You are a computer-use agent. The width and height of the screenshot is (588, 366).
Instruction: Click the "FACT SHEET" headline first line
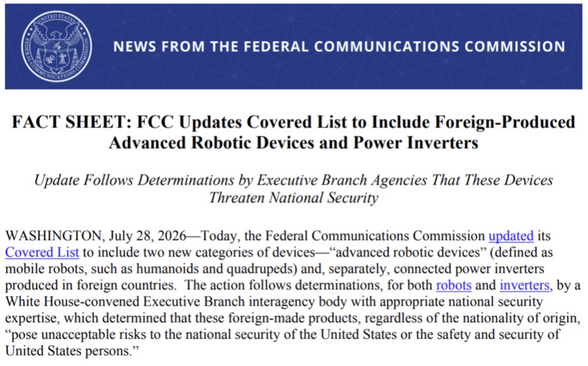coord(293,122)
